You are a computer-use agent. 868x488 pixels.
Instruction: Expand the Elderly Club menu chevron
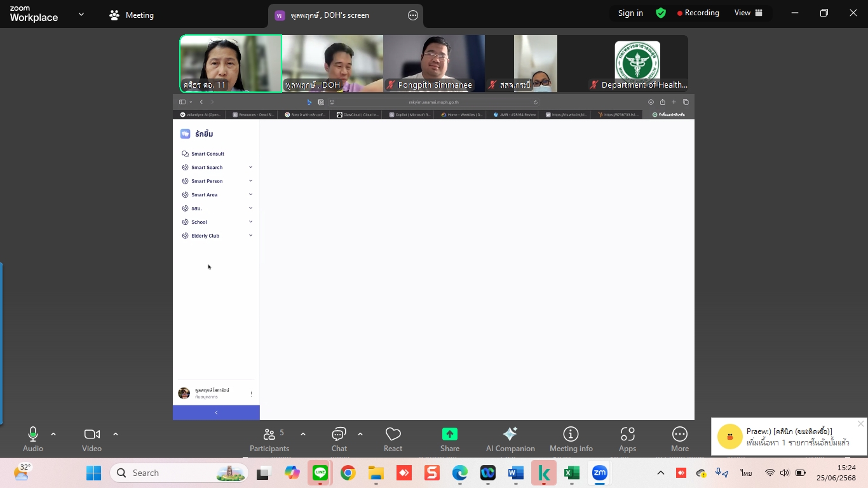pyautogui.click(x=250, y=236)
